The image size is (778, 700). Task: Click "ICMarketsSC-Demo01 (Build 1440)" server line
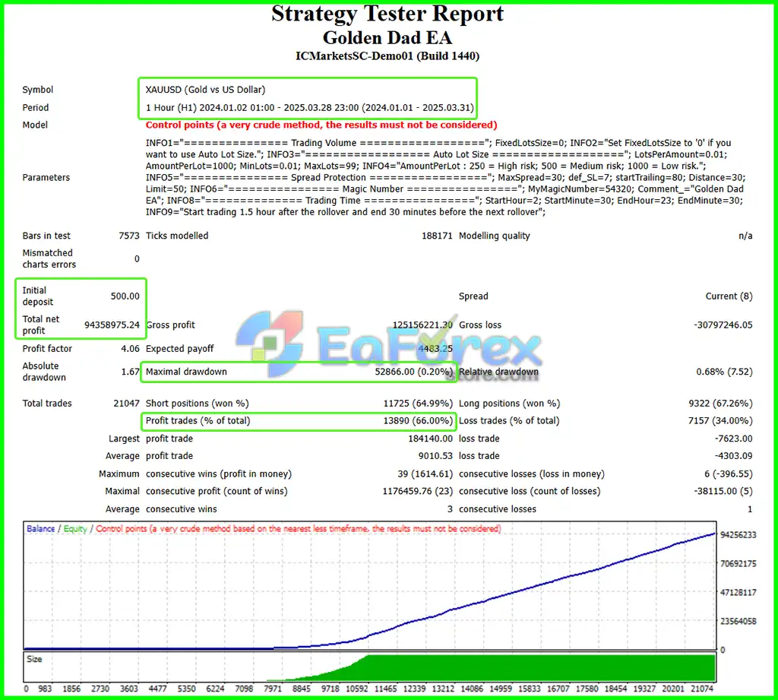tap(387, 56)
